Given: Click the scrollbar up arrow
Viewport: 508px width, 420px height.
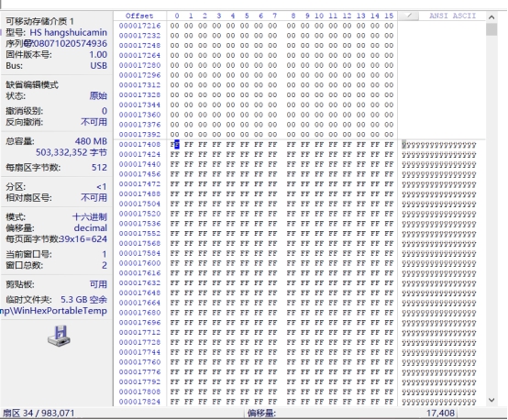Looking at the screenshot, I should [x=491, y=17].
